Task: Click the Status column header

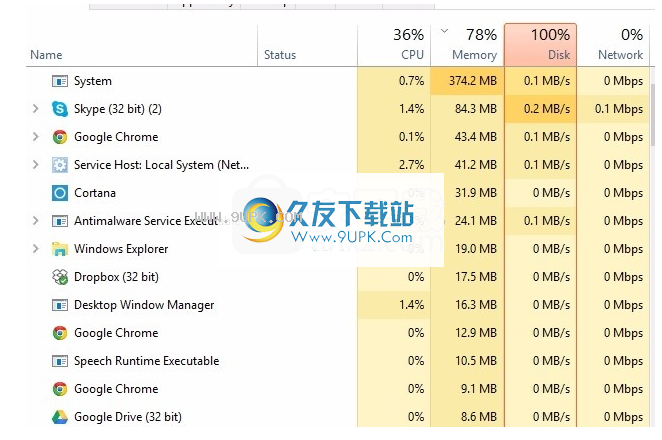Action: tap(280, 55)
